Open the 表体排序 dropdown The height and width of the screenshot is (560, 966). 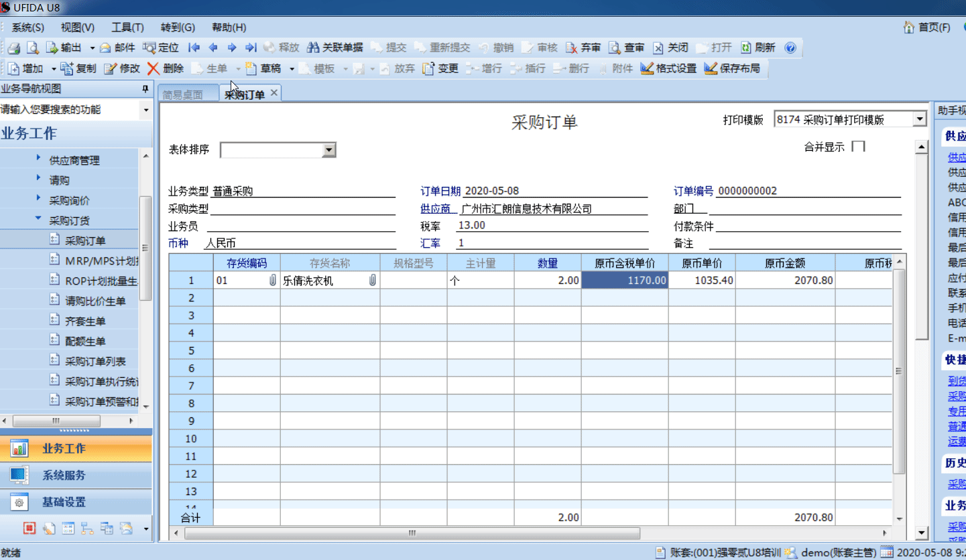328,149
